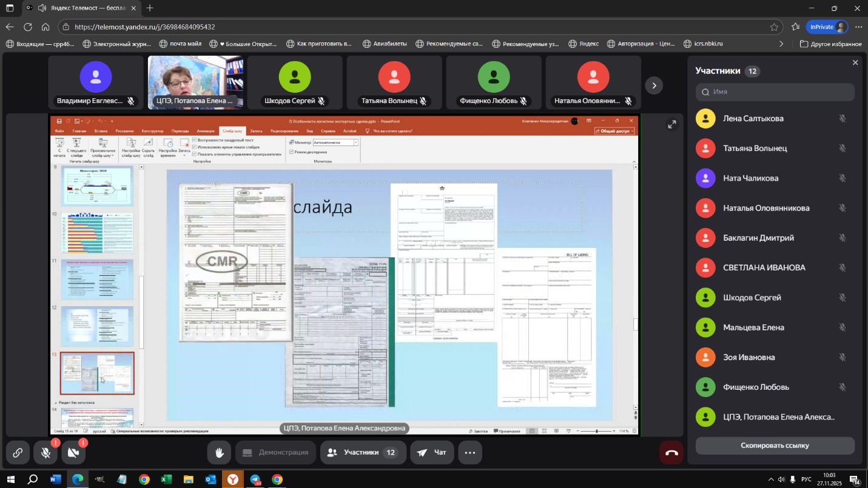
Task: Turn on your camera
Action: 73,452
